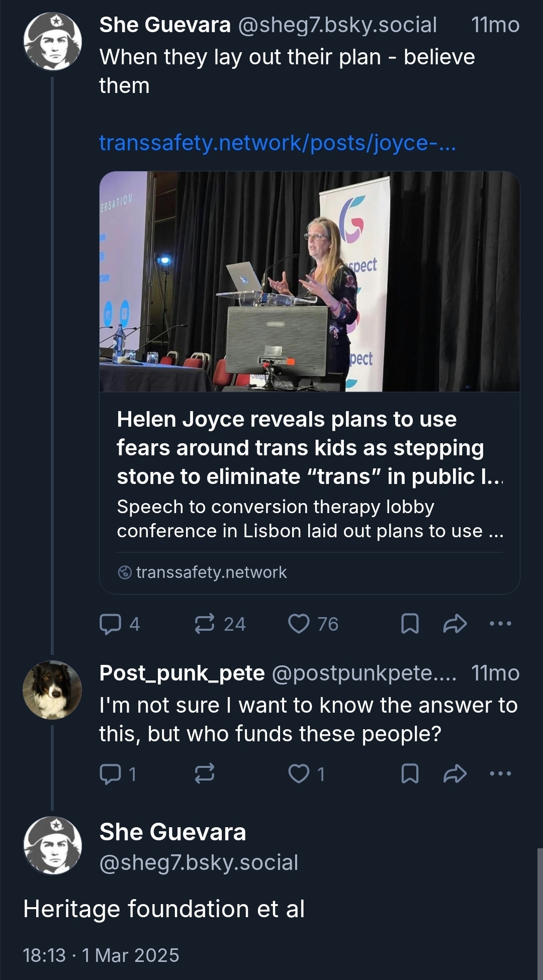Click the 18:13 · 1 Mar 2025 timestamp
543x980 pixels.
tap(101, 955)
